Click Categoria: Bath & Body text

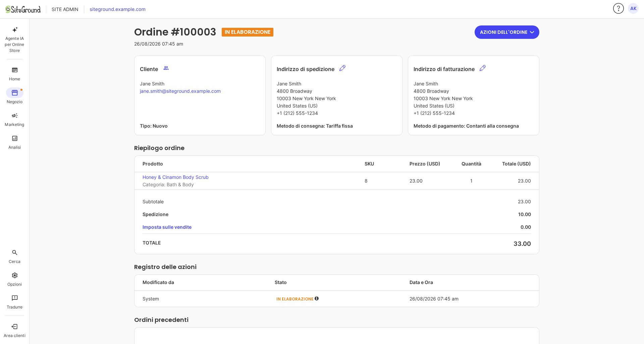[168, 185]
